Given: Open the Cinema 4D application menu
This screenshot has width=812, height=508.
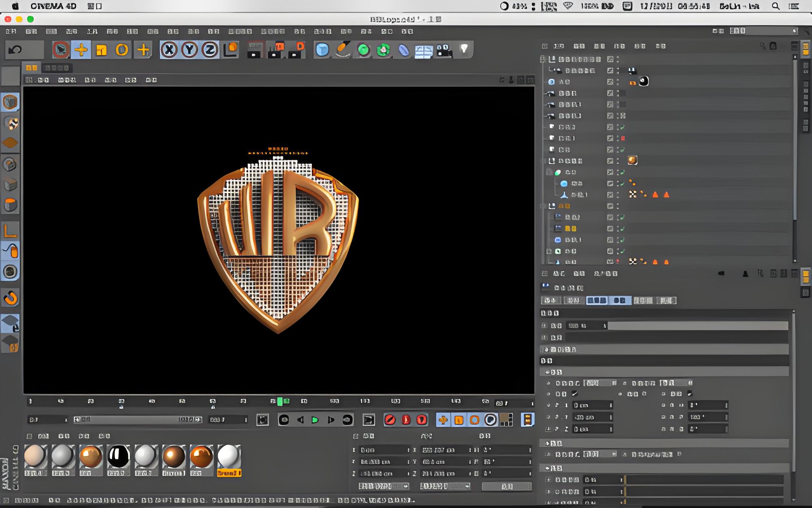Looking at the screenshot, I should click(x=53, y=6).
